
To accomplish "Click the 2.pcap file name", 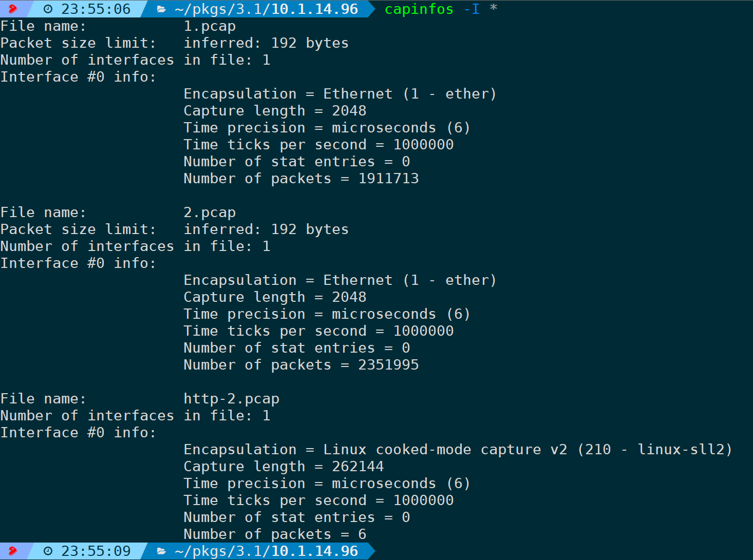I will coord(210,213).
